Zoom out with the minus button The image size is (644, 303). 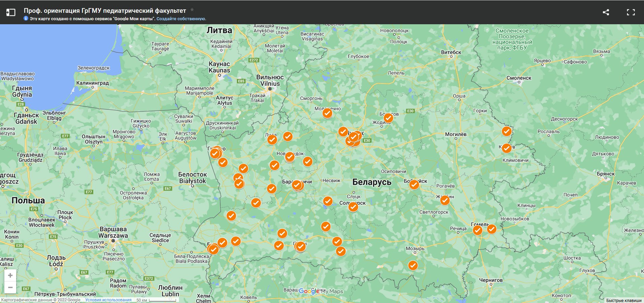pyautogui.click(x=10, y=288)
